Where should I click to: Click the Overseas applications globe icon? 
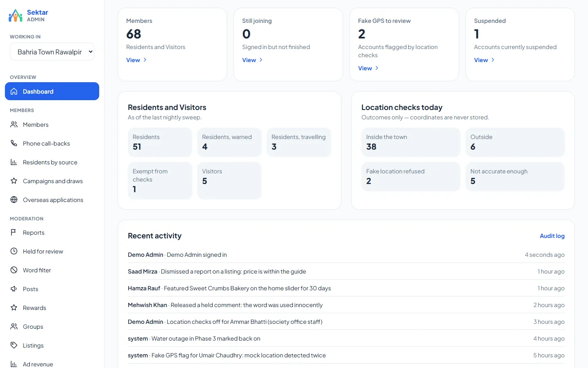point(14,200)
